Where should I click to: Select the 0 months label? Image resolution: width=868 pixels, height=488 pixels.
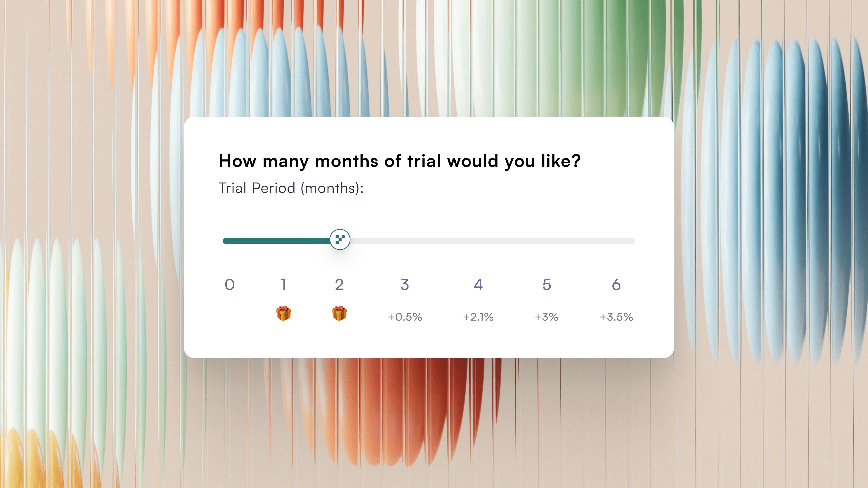click(230, 285)
